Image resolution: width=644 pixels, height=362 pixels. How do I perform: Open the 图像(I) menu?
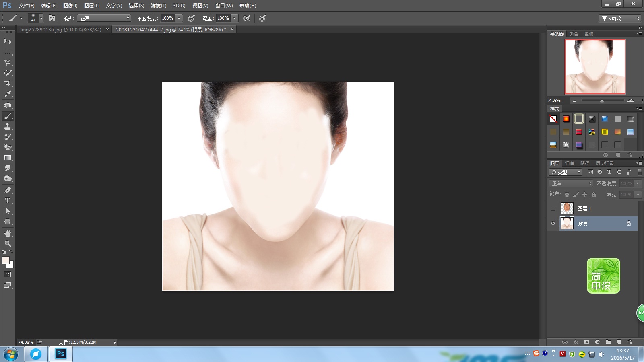coord(70,6)
